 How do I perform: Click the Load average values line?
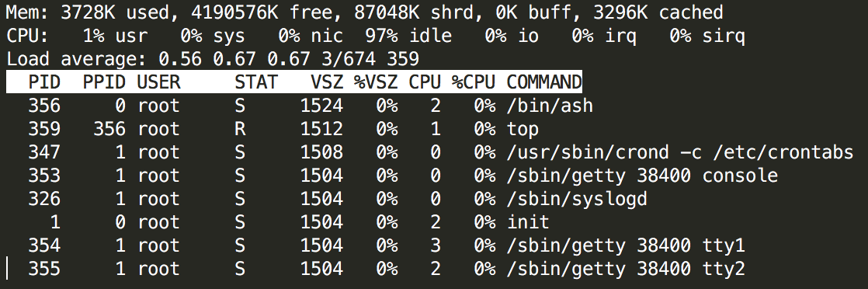[x=213, y=59]
